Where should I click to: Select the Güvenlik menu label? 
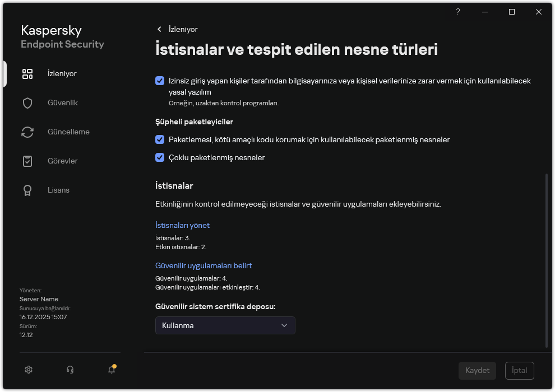(63, 103)
